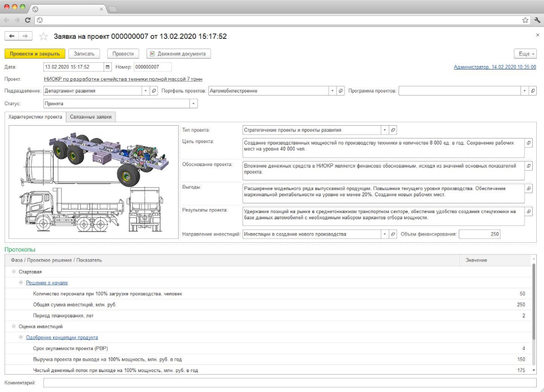Open the Еще menu
This screenshot has height=392, width=544.
[527, 54]
